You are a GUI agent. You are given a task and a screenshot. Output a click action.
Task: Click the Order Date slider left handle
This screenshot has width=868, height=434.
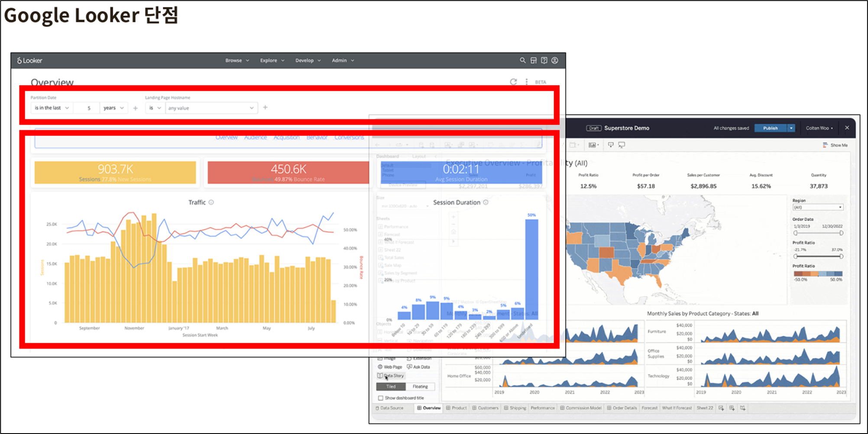pyautogui.click(x=795, y=233)
